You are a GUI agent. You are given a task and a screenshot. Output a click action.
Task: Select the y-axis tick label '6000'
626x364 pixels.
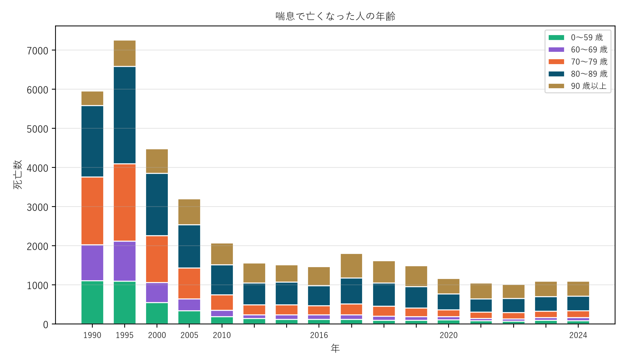38,89
